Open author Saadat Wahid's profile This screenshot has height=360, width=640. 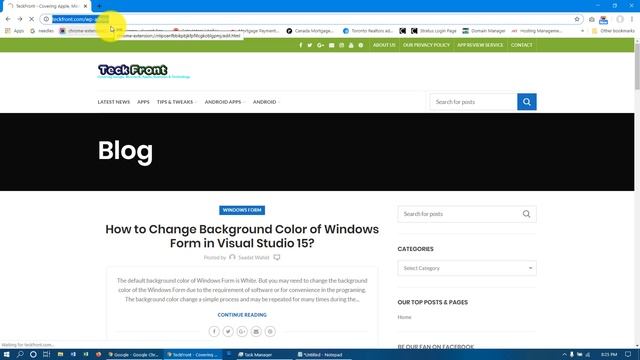(253, 258)
